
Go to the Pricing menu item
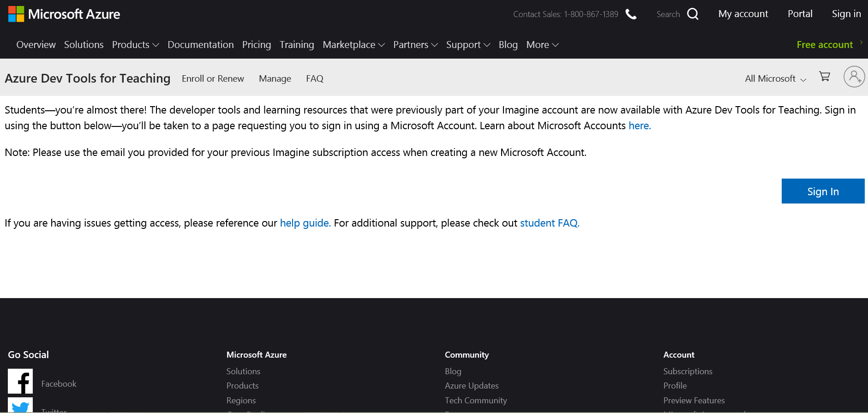[x=257, y=45]
